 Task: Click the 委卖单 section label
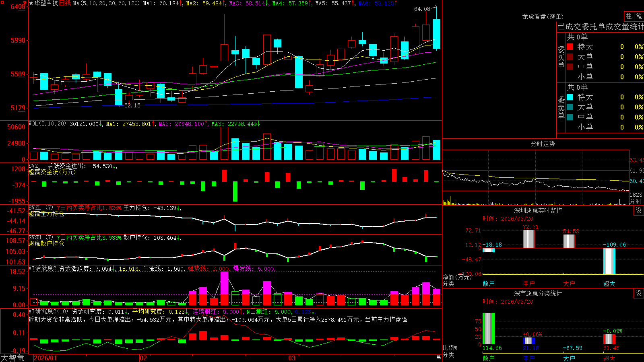(561, 107)
